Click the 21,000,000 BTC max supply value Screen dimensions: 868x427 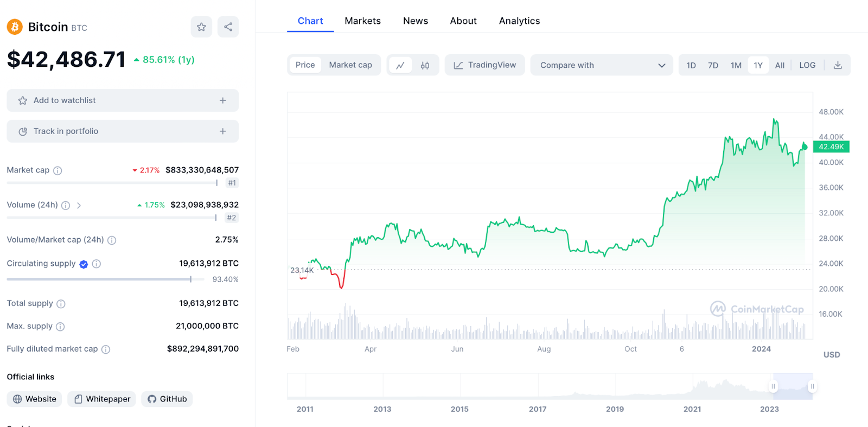click(207, 326)
